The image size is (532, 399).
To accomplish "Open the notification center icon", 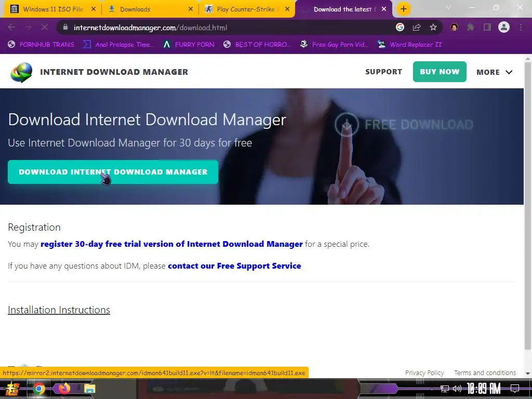I will pos(515,389).
